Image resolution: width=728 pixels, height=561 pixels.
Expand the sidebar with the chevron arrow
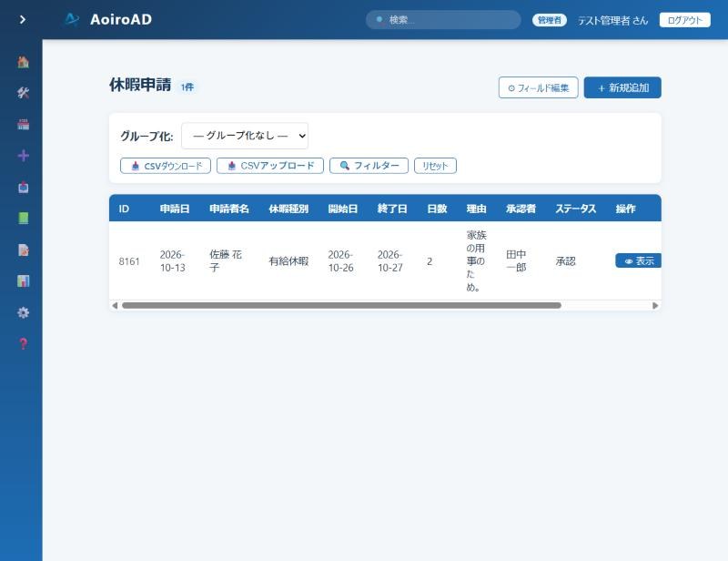(22, 19)
